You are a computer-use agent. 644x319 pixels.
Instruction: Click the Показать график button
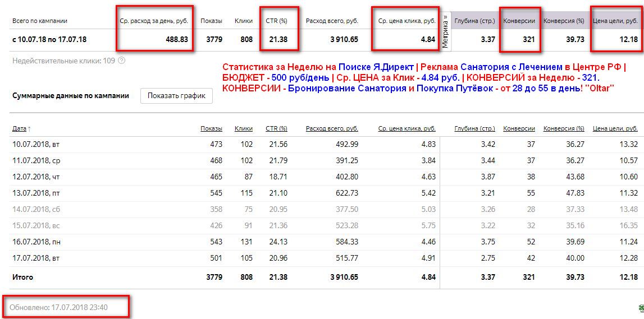(176, 96)
